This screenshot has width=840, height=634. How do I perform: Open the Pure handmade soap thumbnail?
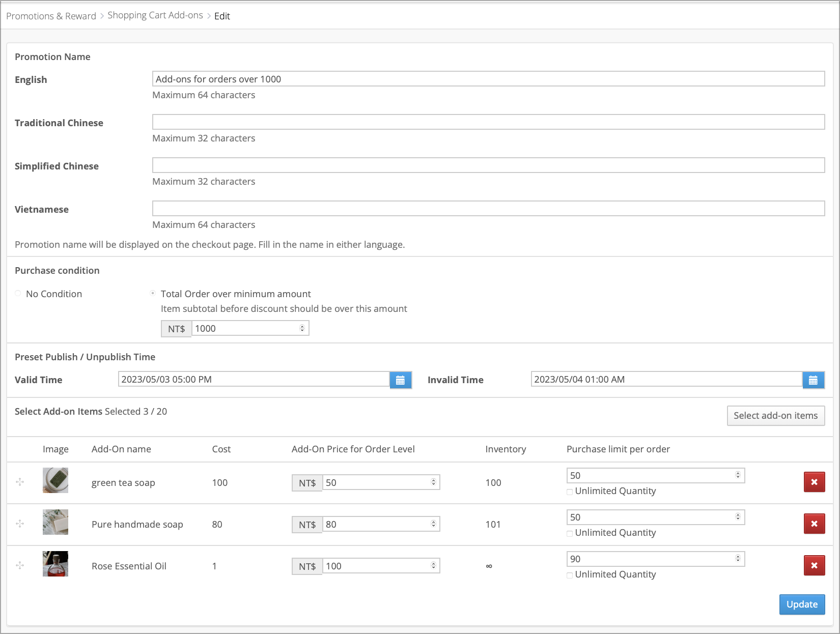[55, 522]
